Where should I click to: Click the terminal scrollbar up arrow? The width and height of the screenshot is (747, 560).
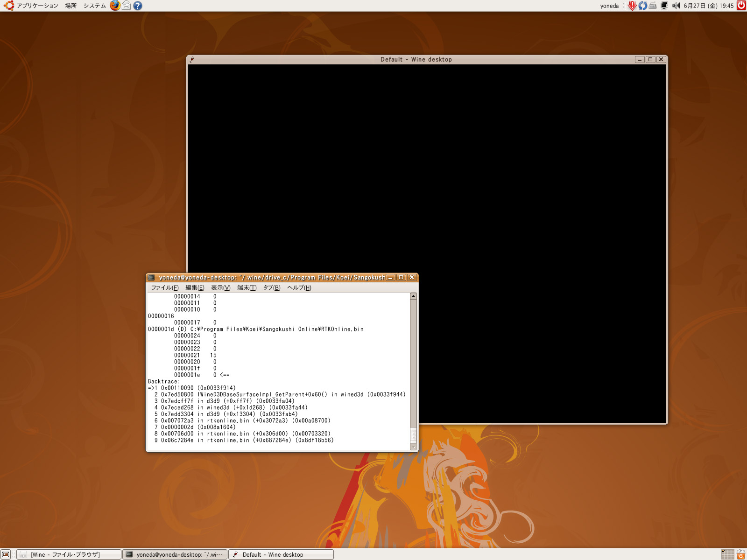coord(413,296)
